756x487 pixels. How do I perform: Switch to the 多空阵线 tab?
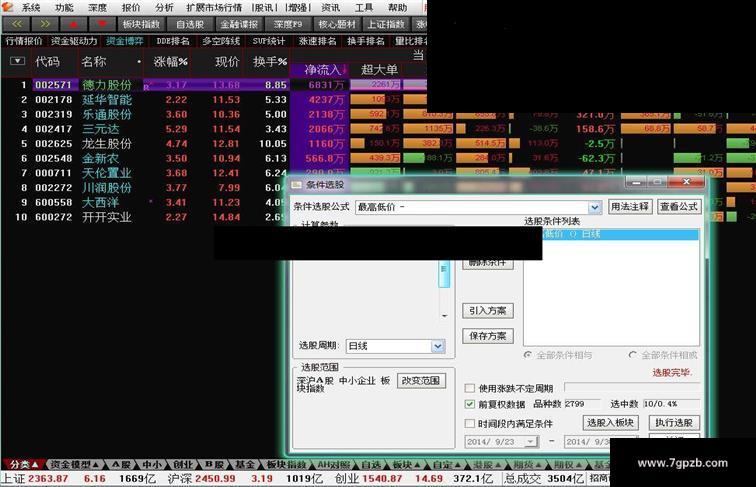click(221, 41)
